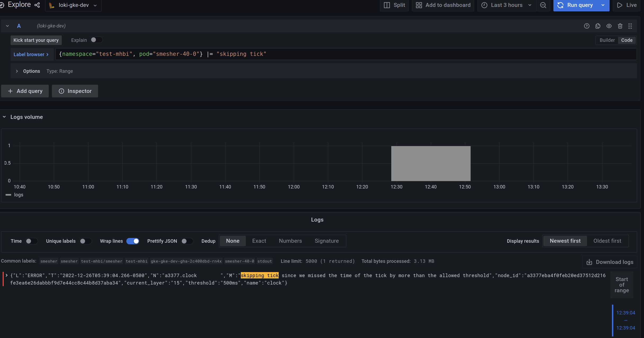Open the zoom out magnifier icon
644x338 pixels.
pos(543,5)
